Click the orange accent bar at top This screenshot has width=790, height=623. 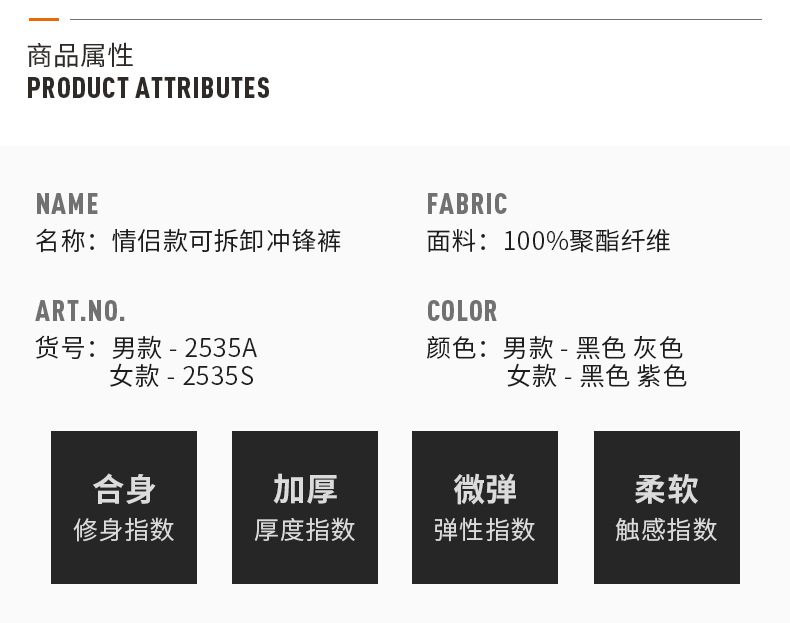point(44,19)
